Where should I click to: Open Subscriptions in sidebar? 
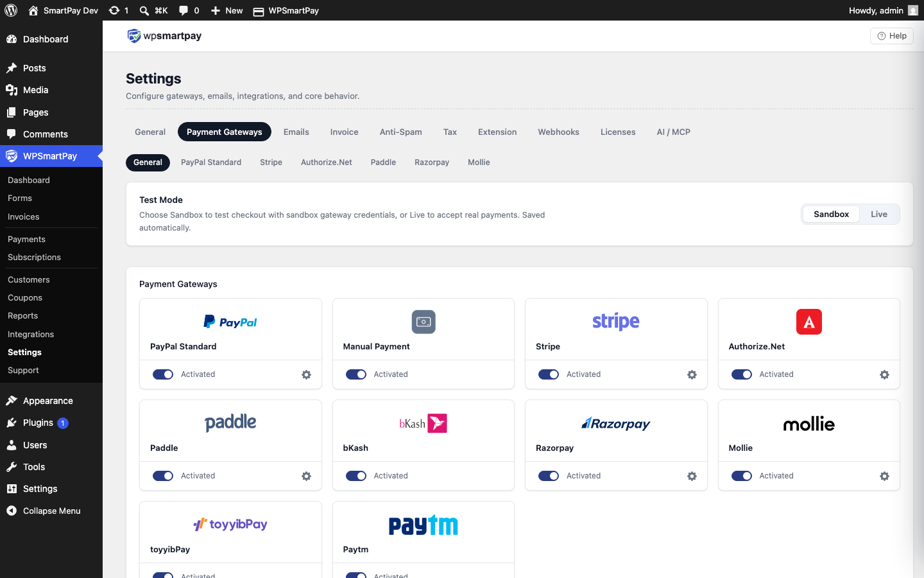[x=34, y=258]
